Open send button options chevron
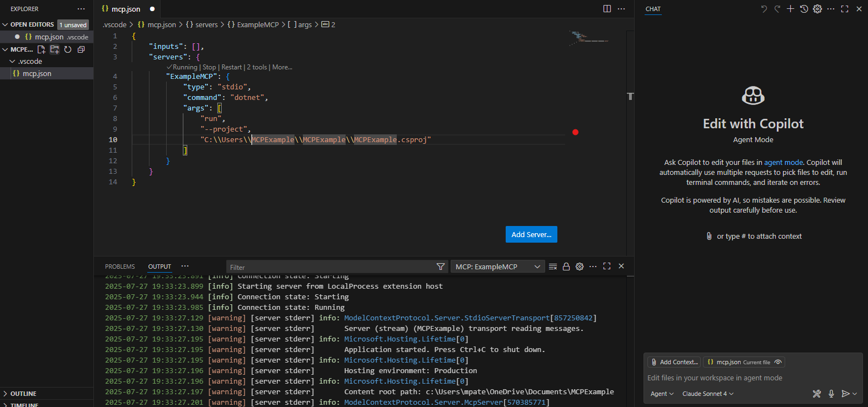 (x=855, y=394)
